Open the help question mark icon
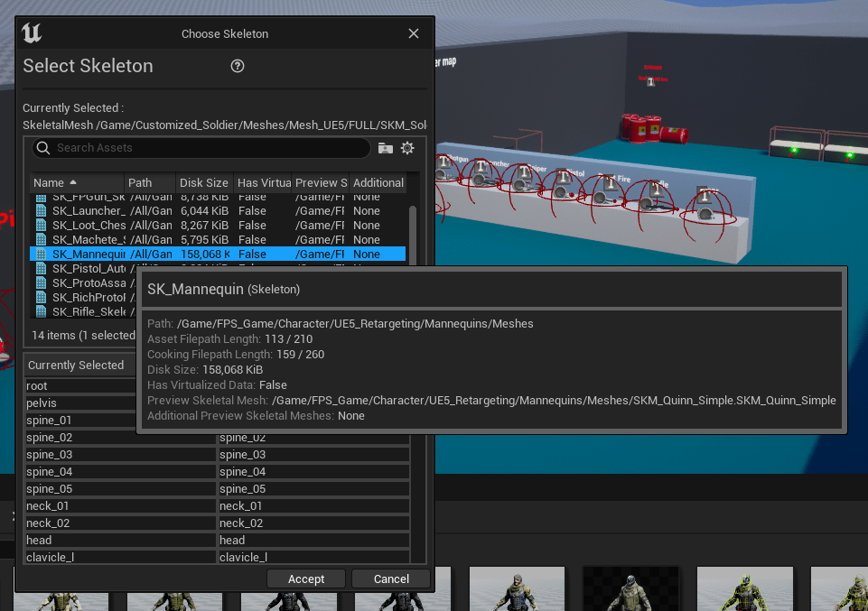868x611 pixels. [x=238, y=66]
